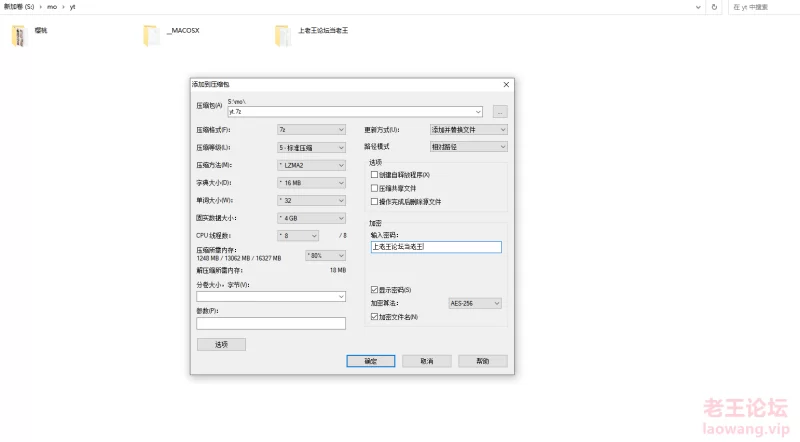Select the 上老王论坛当老王 folder icon
This screenshot has width=800, height=442.
pos(283,37)
